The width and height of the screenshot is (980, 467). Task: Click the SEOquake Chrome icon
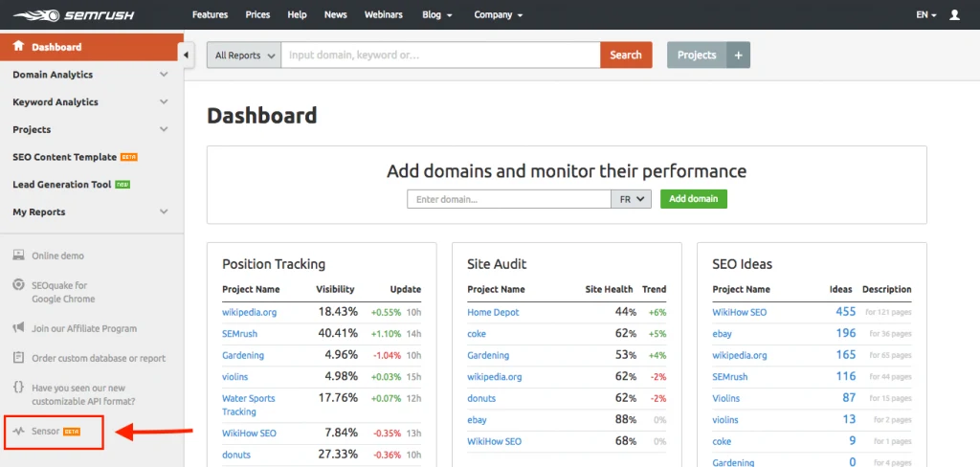pos(19,285)
